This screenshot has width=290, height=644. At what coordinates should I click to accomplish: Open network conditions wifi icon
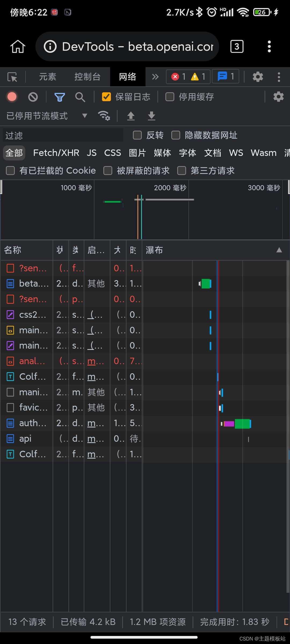pyautogui.click(x=104, y=116)
